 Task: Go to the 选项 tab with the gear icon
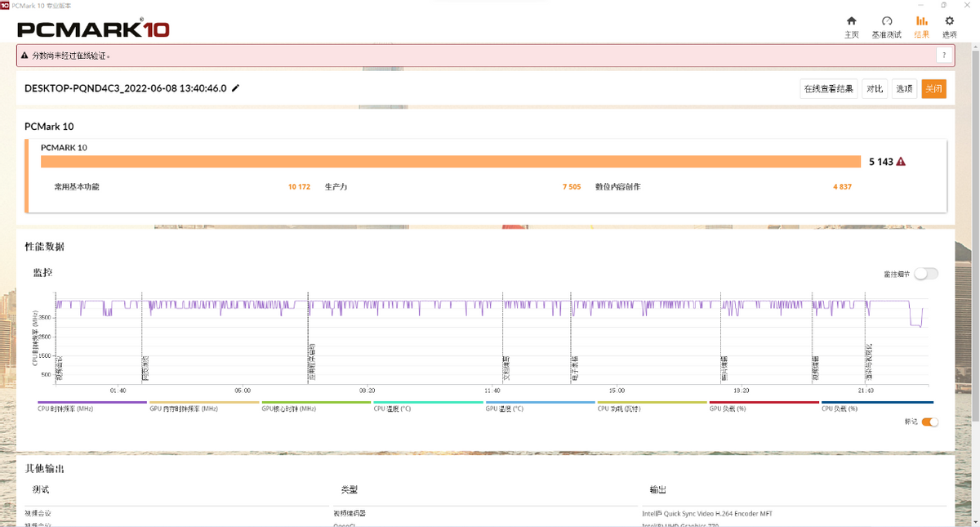[x=949, y=27]
